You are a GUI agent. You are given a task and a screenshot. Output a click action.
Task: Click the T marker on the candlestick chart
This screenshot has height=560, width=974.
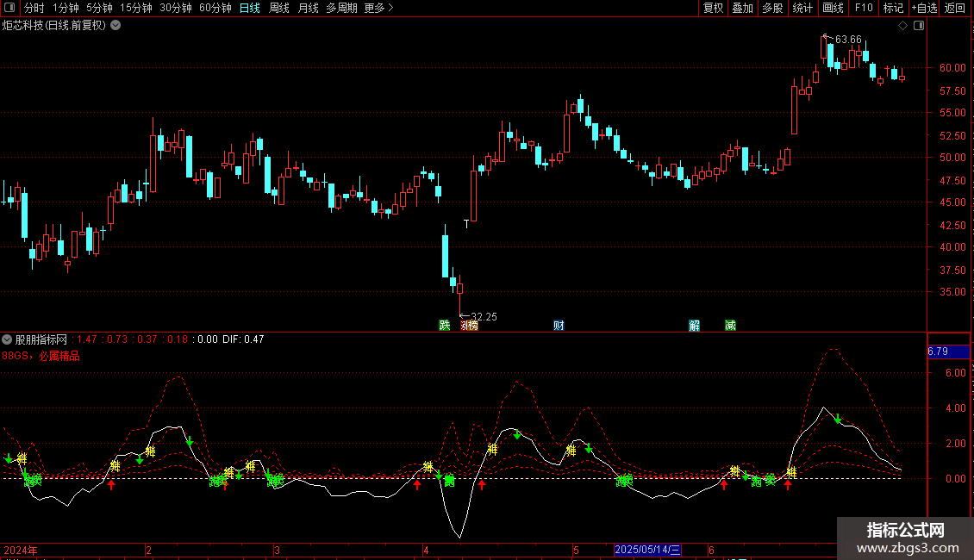click(466, 224)
